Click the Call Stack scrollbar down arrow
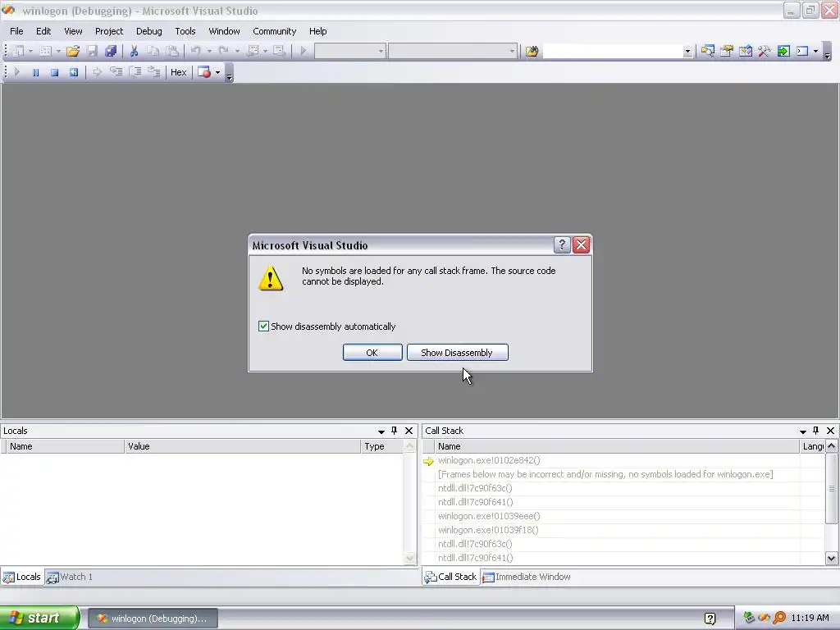Screen dimensions: 840x630 [831, 558]
